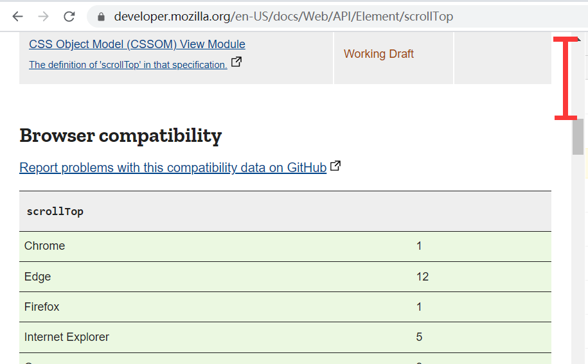Select the Internet Explorer row label
Image resolution: width=588 pixels, height=364 pixels.
click(x=67, y=337)
